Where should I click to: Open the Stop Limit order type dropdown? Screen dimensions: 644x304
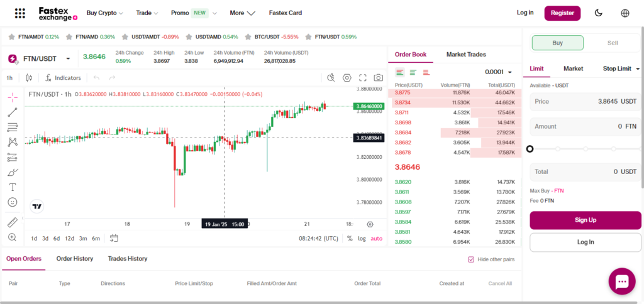click(621, 68)
